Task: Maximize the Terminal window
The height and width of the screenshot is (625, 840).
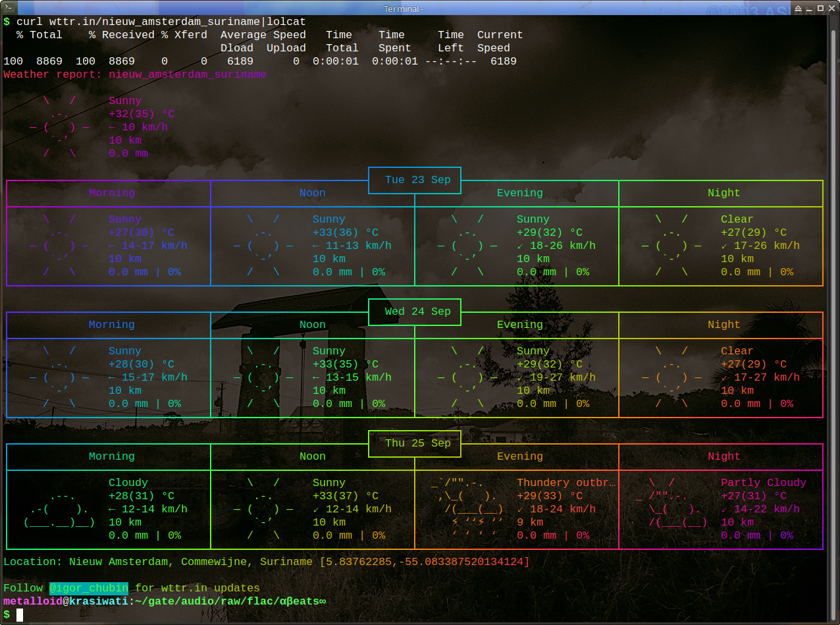Action: (820, 9)
